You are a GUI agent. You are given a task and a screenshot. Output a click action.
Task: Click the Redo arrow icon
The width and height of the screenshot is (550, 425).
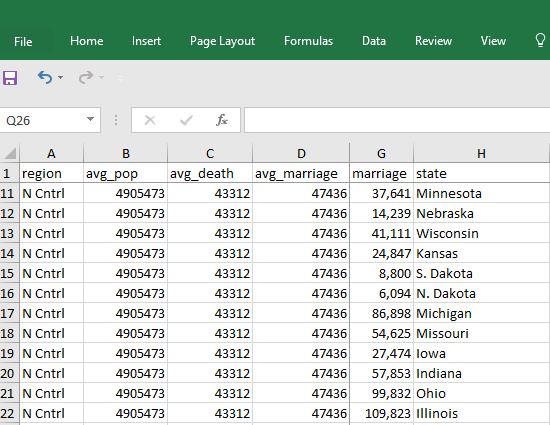point(86,77)
